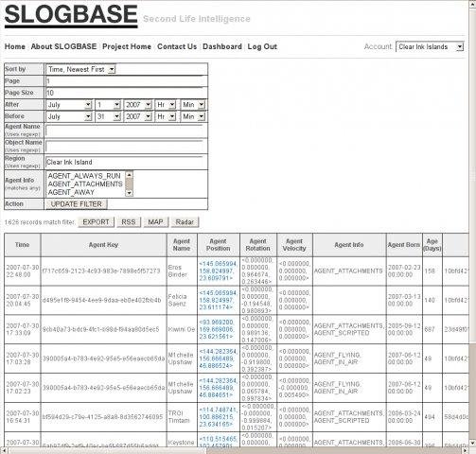Viewport: 476px width, 454px height.
Task: Click the horizontal scrollbar right arrow
Action: point(466,450)
